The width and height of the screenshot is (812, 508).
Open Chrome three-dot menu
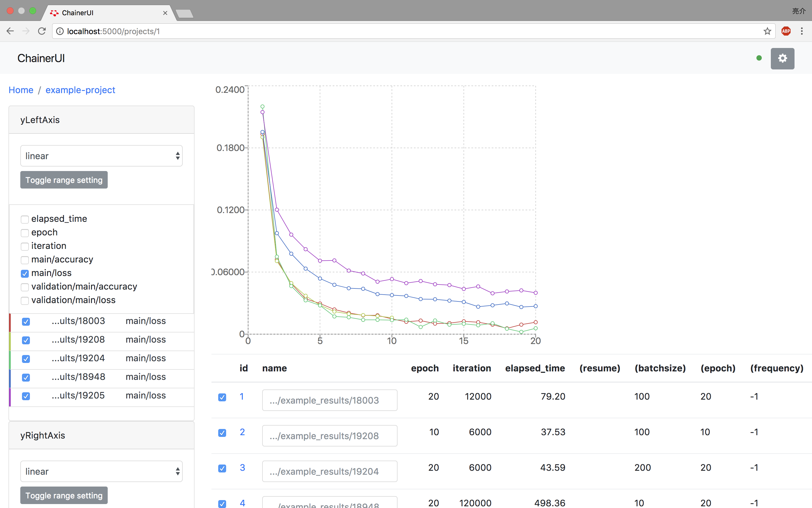(802, 31)
